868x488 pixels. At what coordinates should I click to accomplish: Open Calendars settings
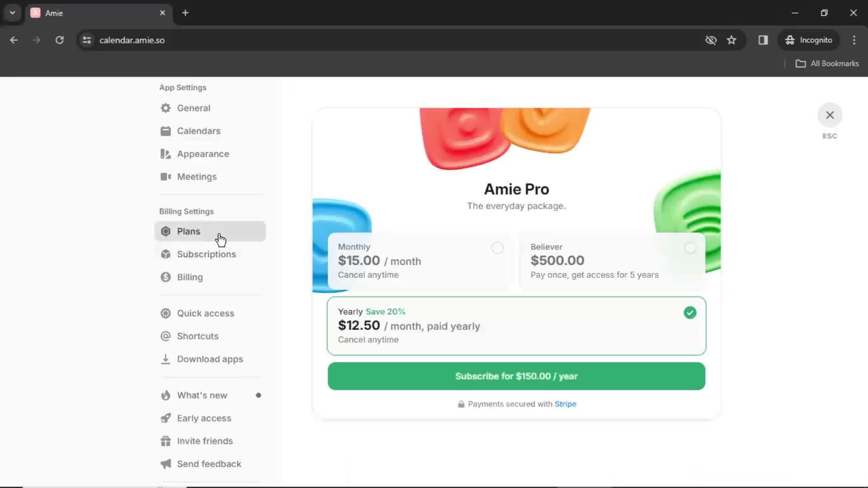(198, 131)
